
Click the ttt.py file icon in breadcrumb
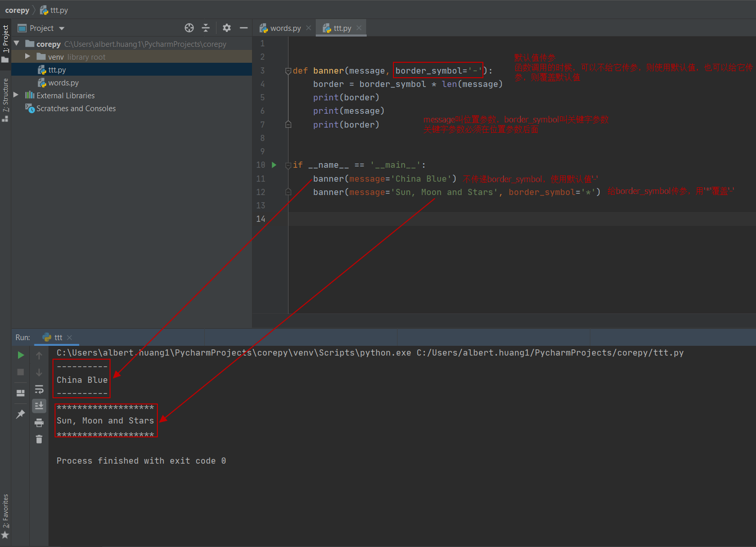pyautogui.click(x=44, y=10)
